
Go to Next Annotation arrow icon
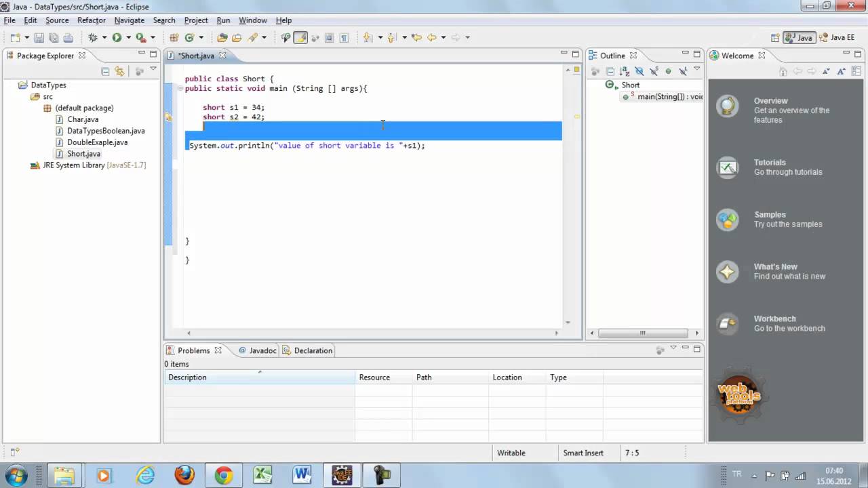(x=368, y=38)
